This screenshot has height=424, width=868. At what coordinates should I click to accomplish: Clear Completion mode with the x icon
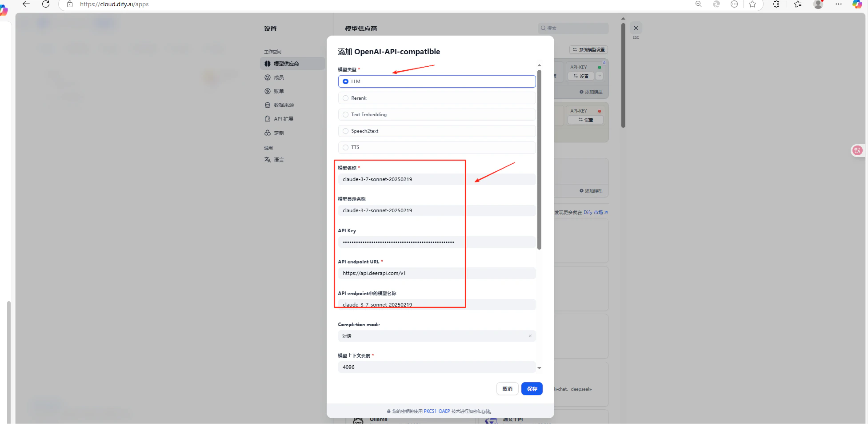(530, 336)
